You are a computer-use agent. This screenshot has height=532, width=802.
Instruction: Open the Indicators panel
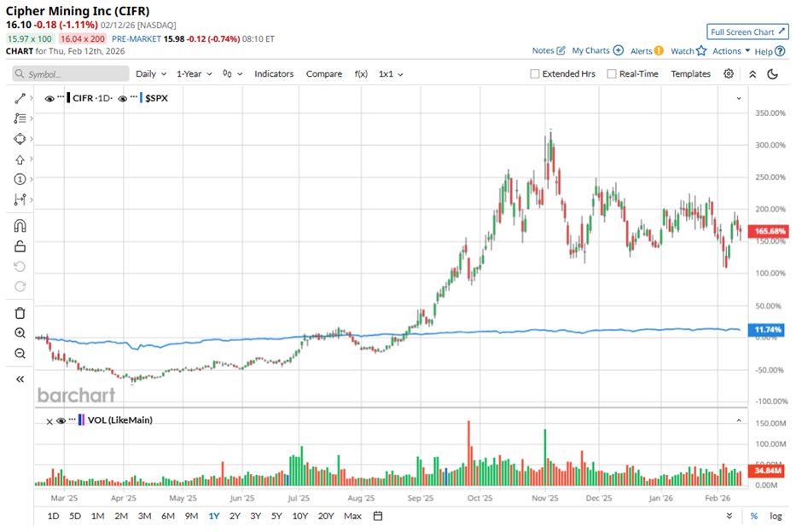[274, 74]
